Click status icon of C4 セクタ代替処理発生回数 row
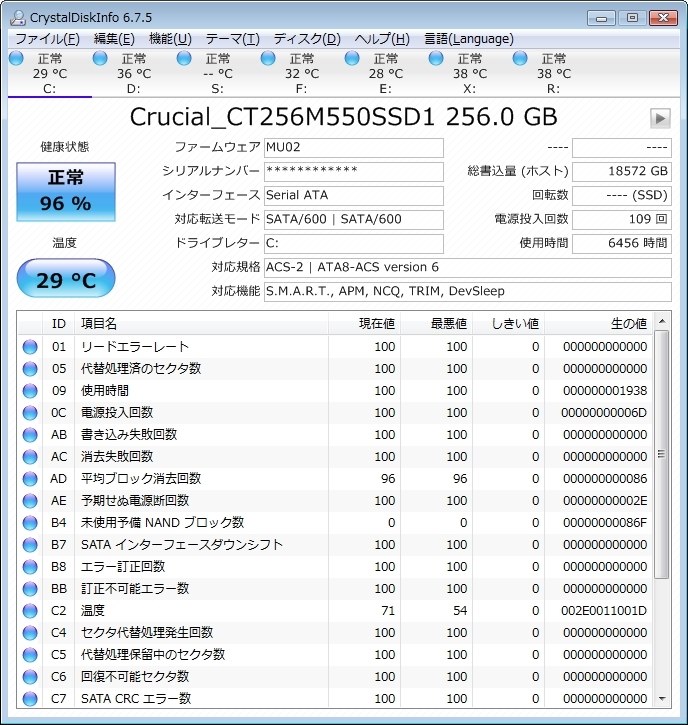The height and width of the screenshot is (725, 688). point(30,633)
